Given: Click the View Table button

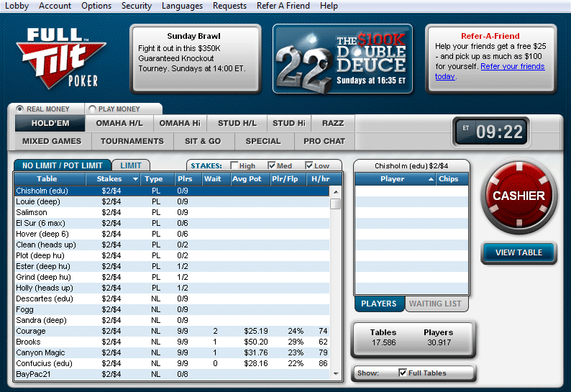Looking at the screenshot, I should tap(519, 252).
